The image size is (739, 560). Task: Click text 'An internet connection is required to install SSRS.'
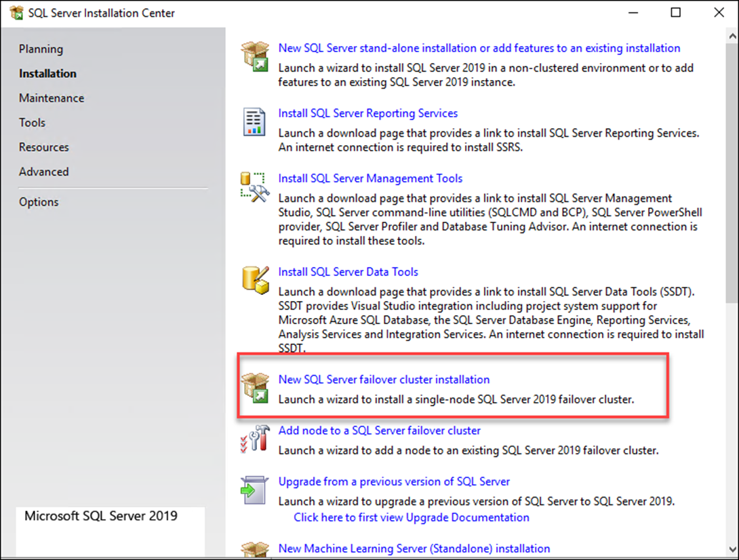click(401, 147)
